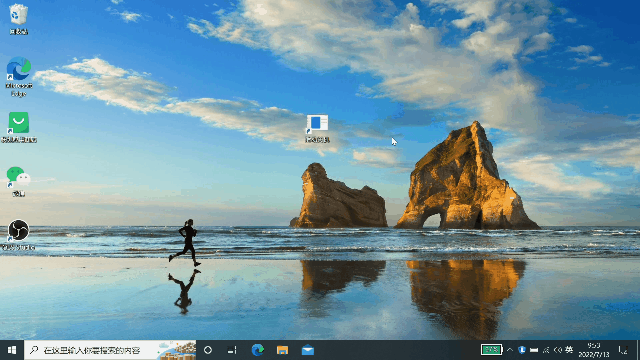This screenshot has height=360, width=640.
Task: Open the Recycle Bin desktop icon
Action: (x=18, y=19)
